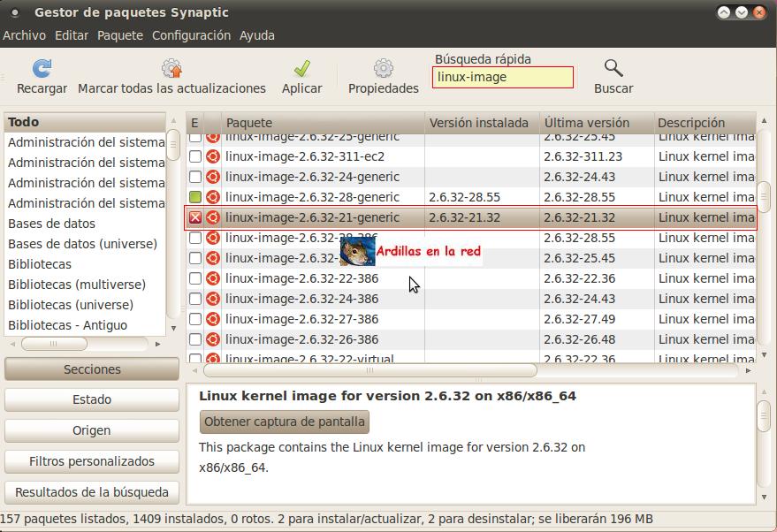Viewport: 777px width, 532px height.
Task: Click sections list vertical scrollbar thumb
Action: pos(173,145)
